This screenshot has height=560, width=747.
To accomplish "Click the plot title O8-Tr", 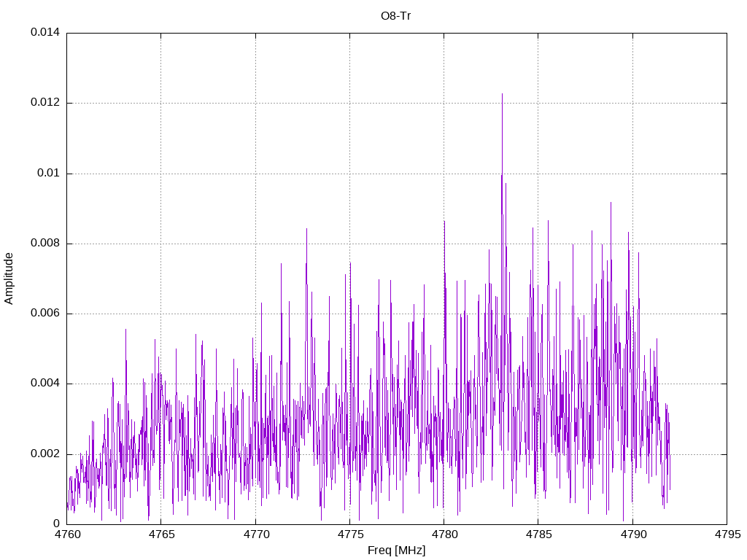I will pos(395,16).
